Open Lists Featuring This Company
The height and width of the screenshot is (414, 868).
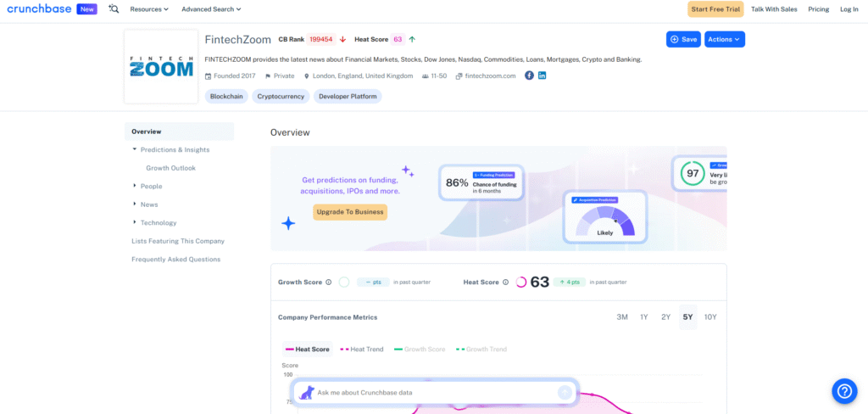click(x=178, y=241)
